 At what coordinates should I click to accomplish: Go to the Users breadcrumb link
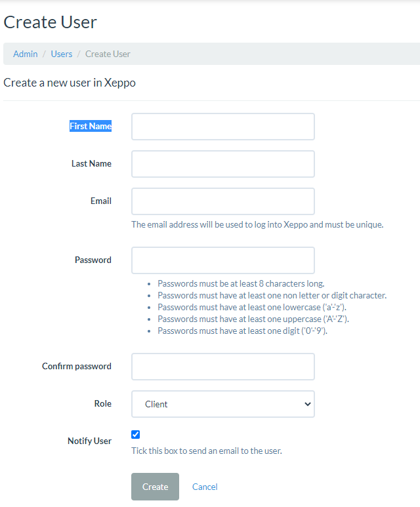coord(62,54)
